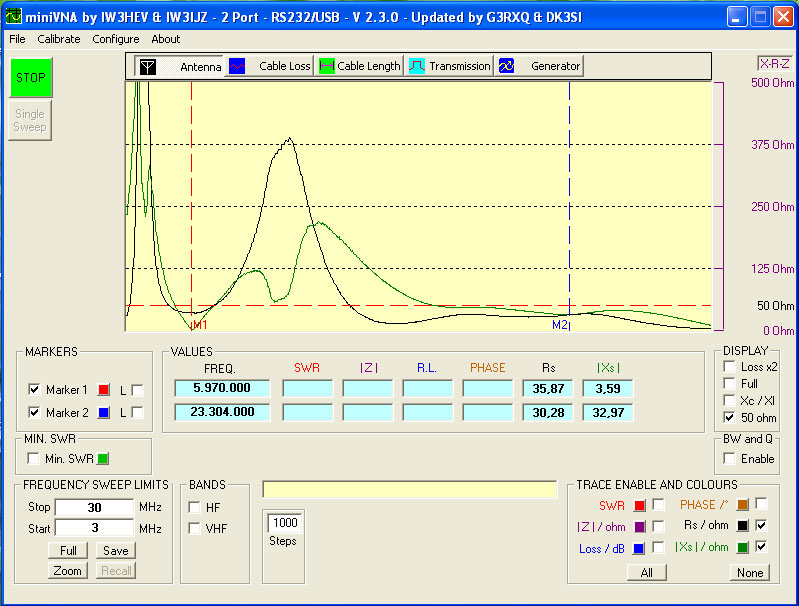Enable the Min. SWR checkbox

pyautogui.click(x=34, y=459)
